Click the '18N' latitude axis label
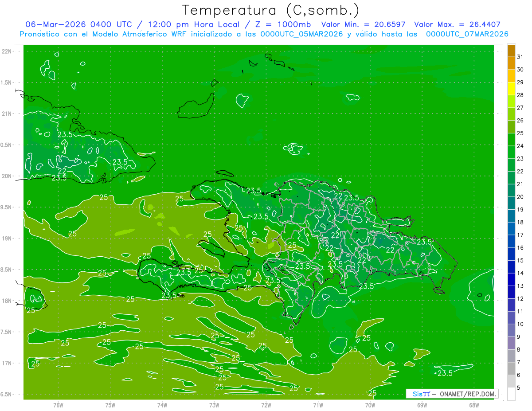 [6, 301]
